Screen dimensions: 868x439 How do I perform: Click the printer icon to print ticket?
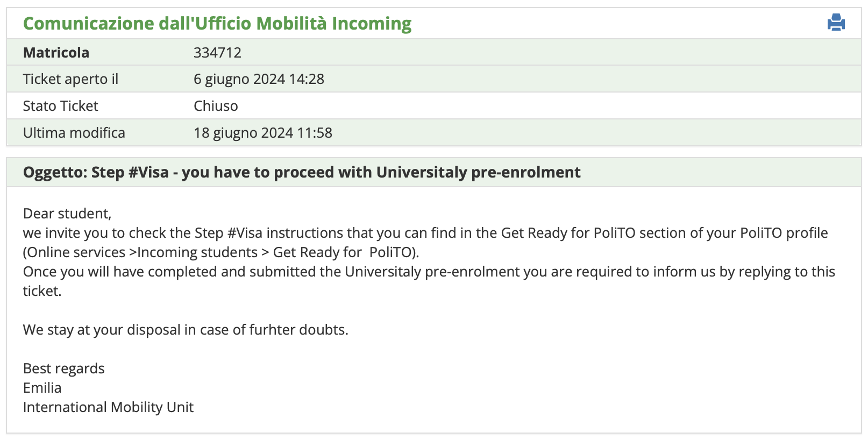pos(836,23)
